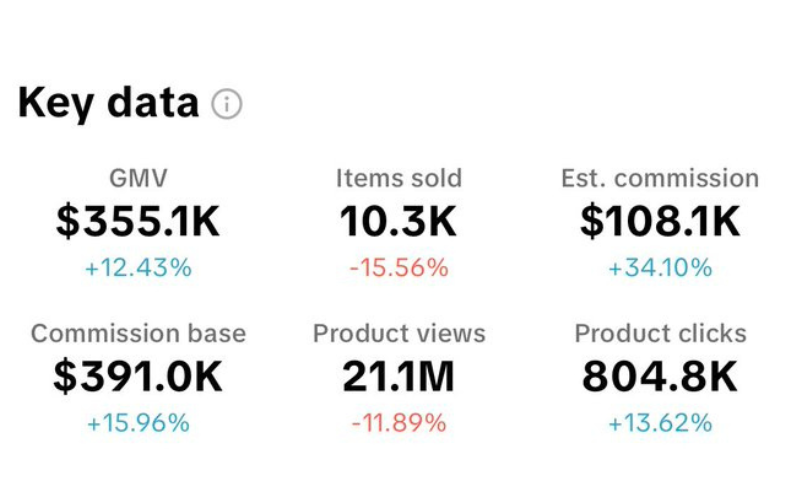Click the +34.10% commission change

tap(660, 268)
